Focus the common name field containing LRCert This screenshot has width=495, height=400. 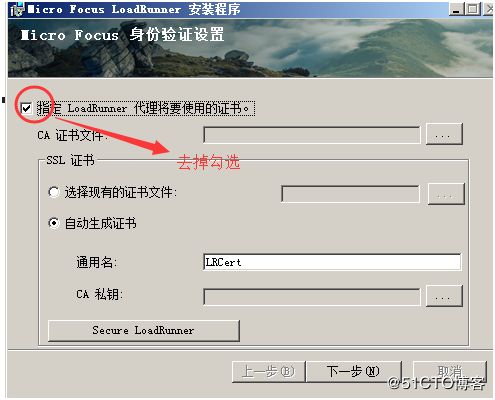(x=332, y=262)
